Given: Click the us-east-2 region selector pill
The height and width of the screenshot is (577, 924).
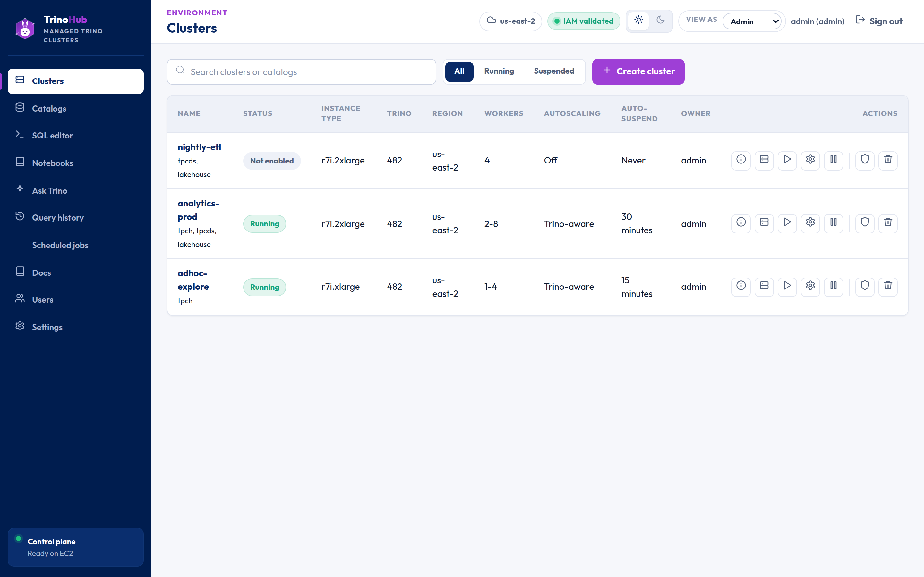Looking at the screenshot, I should pyautogui.click(x=510, y=21).
